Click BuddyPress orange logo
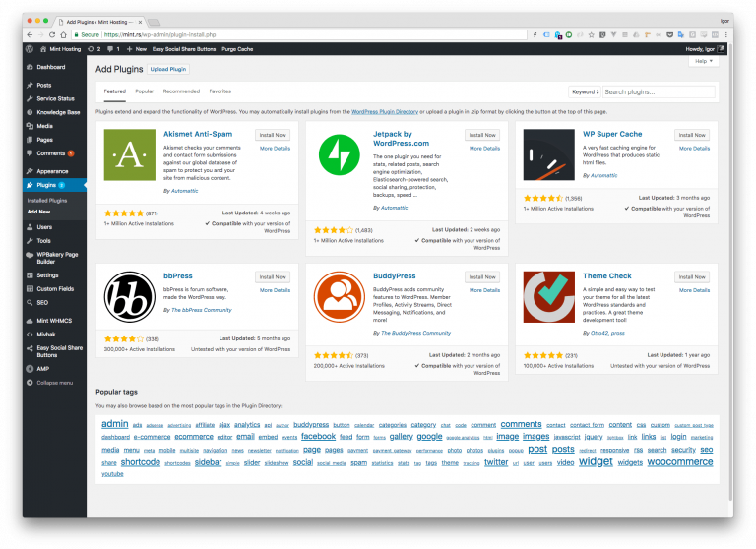This screenshot has width=756, height=549. click(340, 297)
